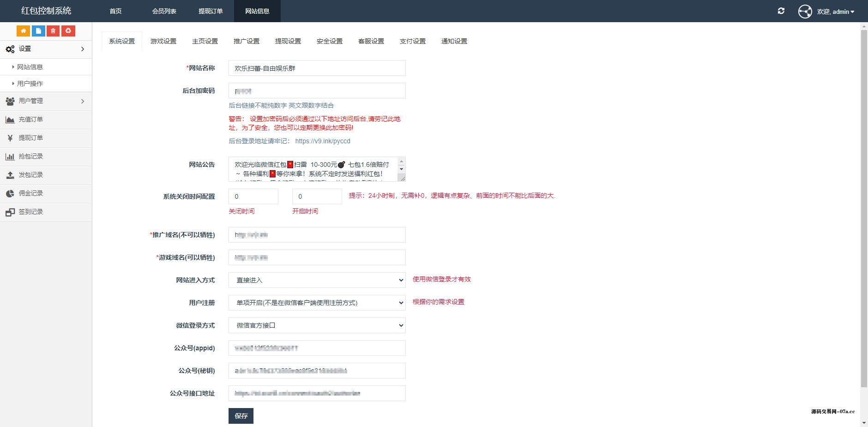Select the orange home icon in sidebar toolbar
Viewport: 868px width, 427px height.
point(23,30)
